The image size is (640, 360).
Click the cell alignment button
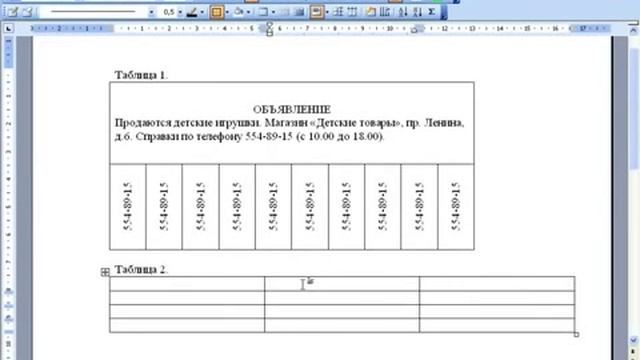316,12
